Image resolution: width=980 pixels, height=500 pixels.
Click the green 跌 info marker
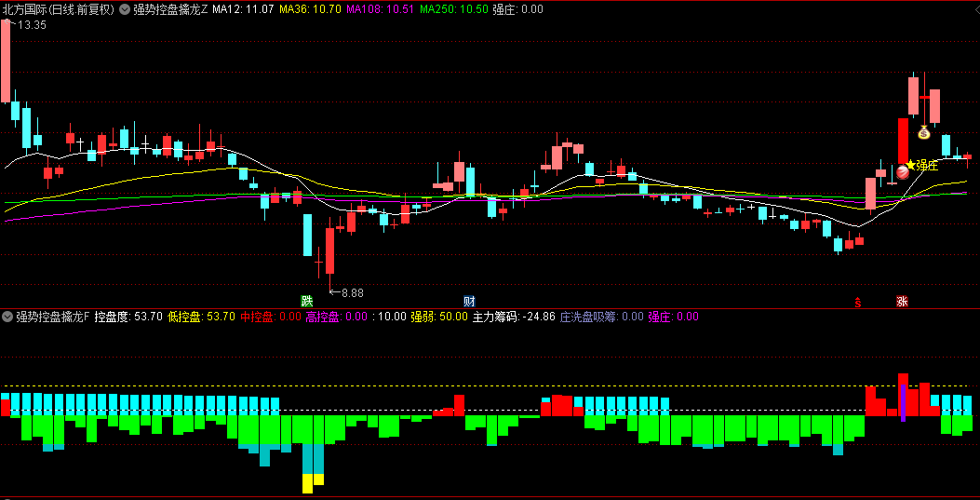pyautogui.click(x=306, y=302)
